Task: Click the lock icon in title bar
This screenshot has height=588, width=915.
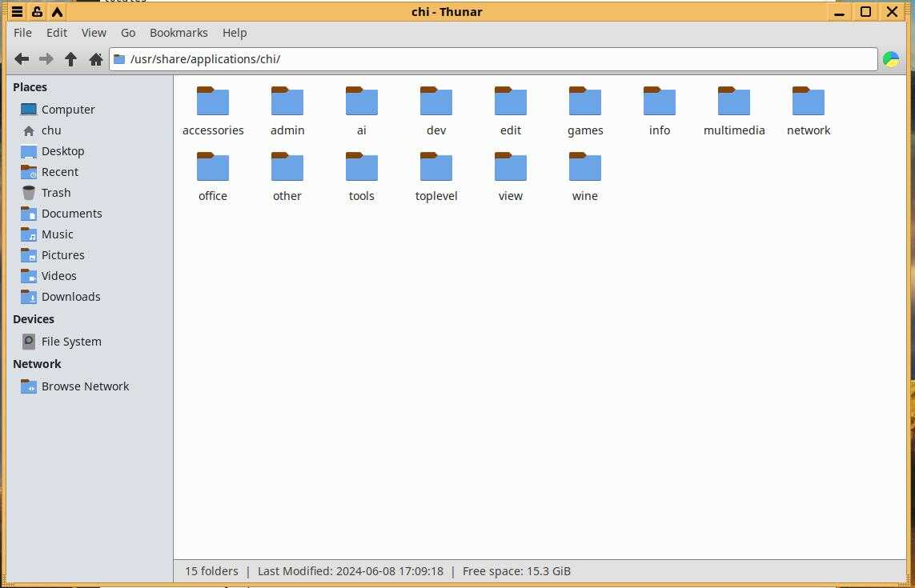Action: [38, 12]
